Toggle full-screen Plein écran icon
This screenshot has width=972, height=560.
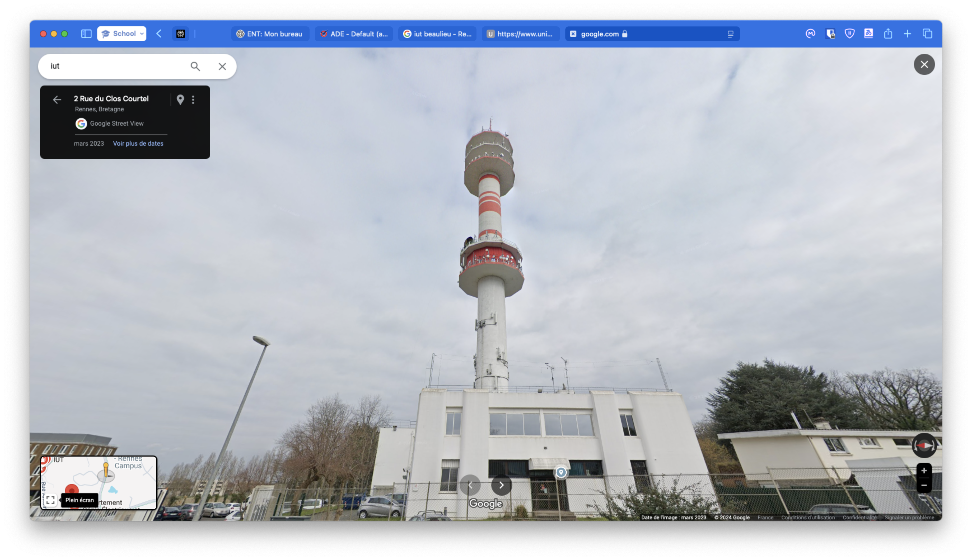(50, 500)
